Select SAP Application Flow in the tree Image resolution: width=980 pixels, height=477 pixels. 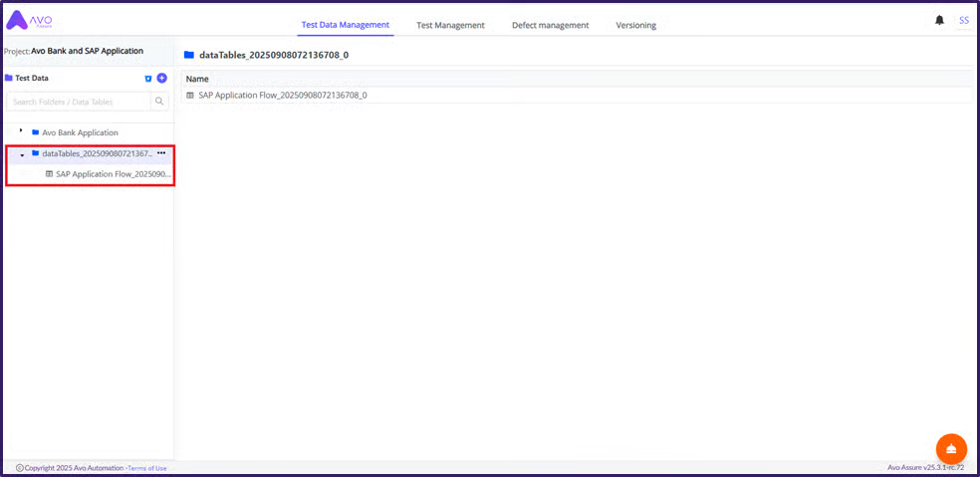[113, 174]
